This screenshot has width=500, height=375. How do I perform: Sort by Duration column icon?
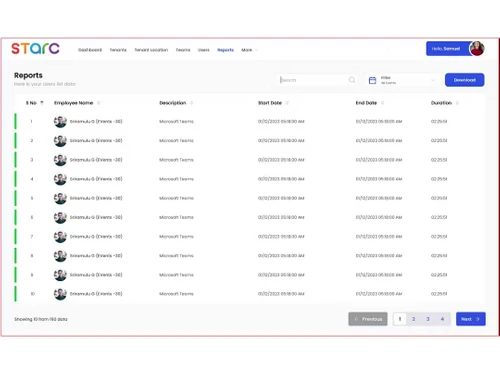pyautogui.click(x=457, y=103)
